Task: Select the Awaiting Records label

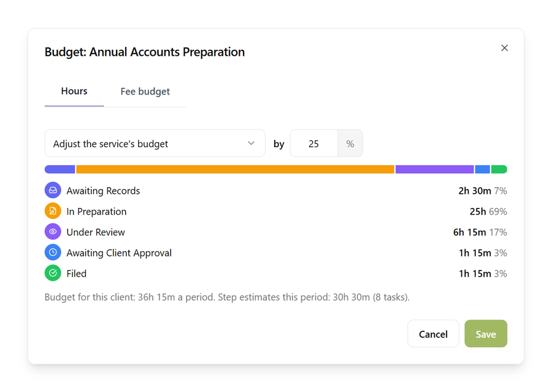Action: (x=103, y=191)
